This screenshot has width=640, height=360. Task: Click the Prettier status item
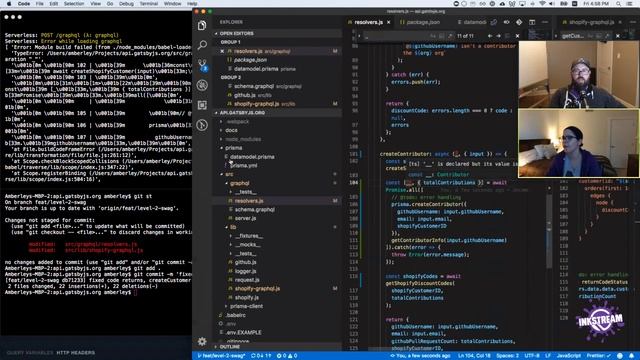(x=599, y=356)
